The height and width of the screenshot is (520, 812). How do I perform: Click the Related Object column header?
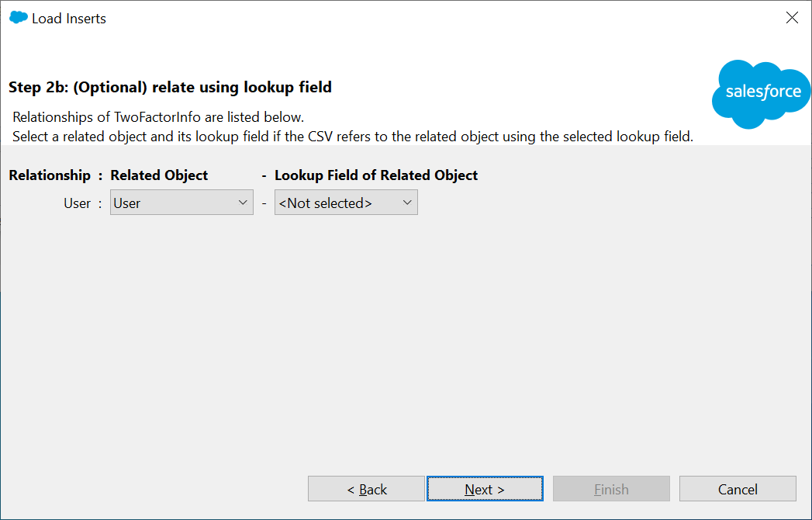pos(159,175)
